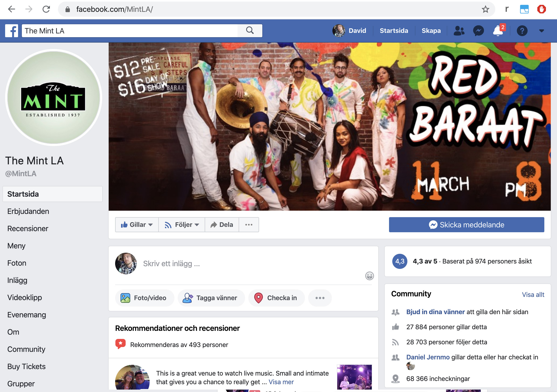This screenshot has width=557, height=392.
Task: Click '27 884 personer gillar detta'
Action: 446,327
